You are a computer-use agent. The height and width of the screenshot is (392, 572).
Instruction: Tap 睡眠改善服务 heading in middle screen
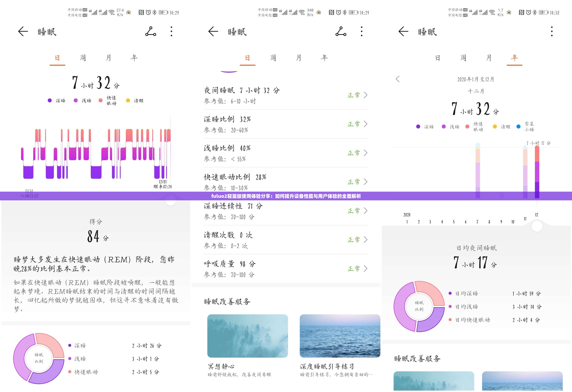click(x=227, y=302)
